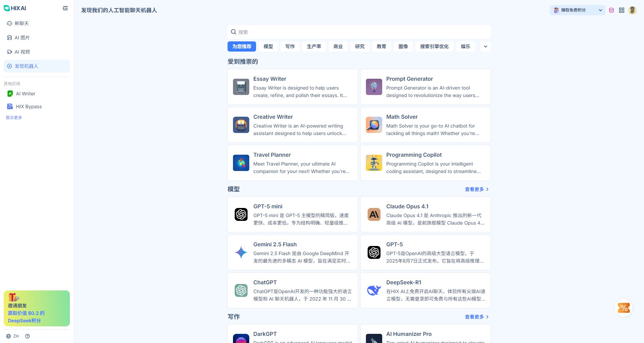Open AI 图片 in the sidebar
The height and width of the screenshot is (343, 644).
point(37,38)
